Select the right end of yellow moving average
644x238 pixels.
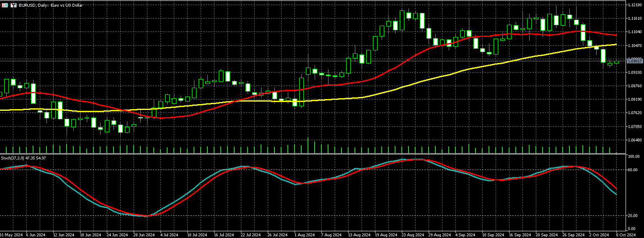(x=616, y=44)
